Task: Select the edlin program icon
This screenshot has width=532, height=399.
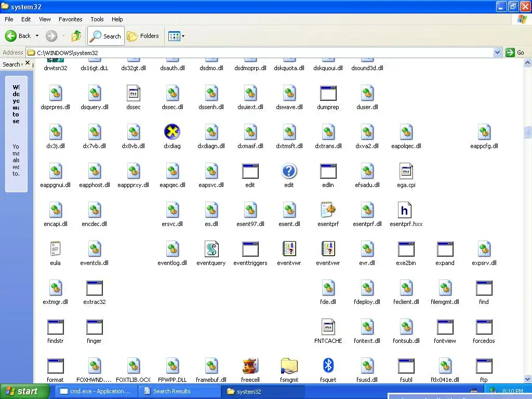Action: 328,171
